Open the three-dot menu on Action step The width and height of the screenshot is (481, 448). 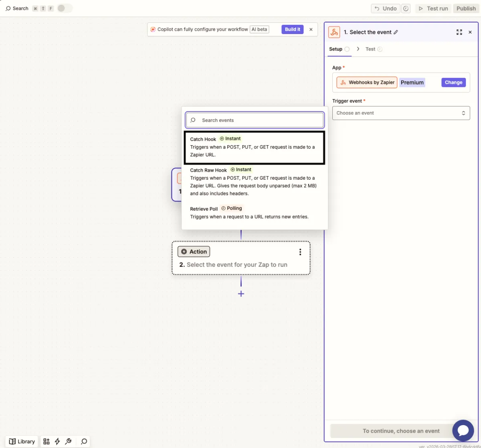pyautogui.click(x=300, y=252)
